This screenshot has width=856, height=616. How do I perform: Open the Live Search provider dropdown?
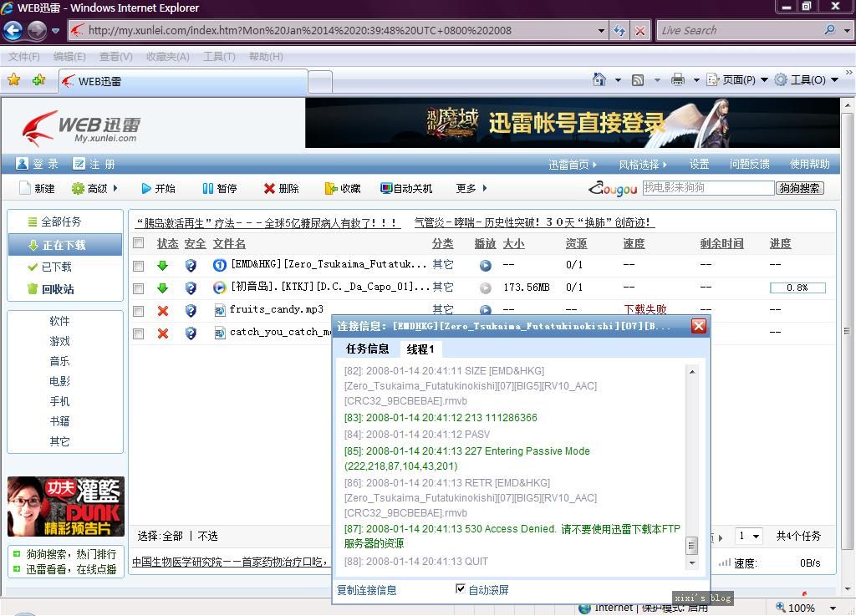click(847, 31)
